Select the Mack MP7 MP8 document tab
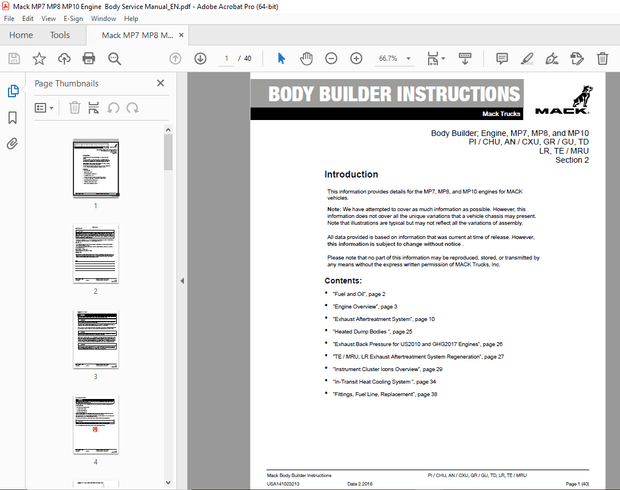The width and height of the screenshot is (620, 490). tap(137, 35)
